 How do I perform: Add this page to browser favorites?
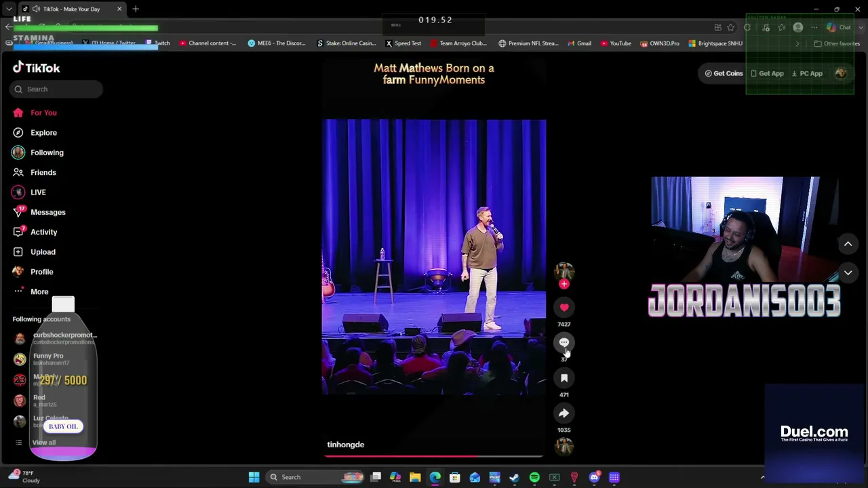click(731, 27)
